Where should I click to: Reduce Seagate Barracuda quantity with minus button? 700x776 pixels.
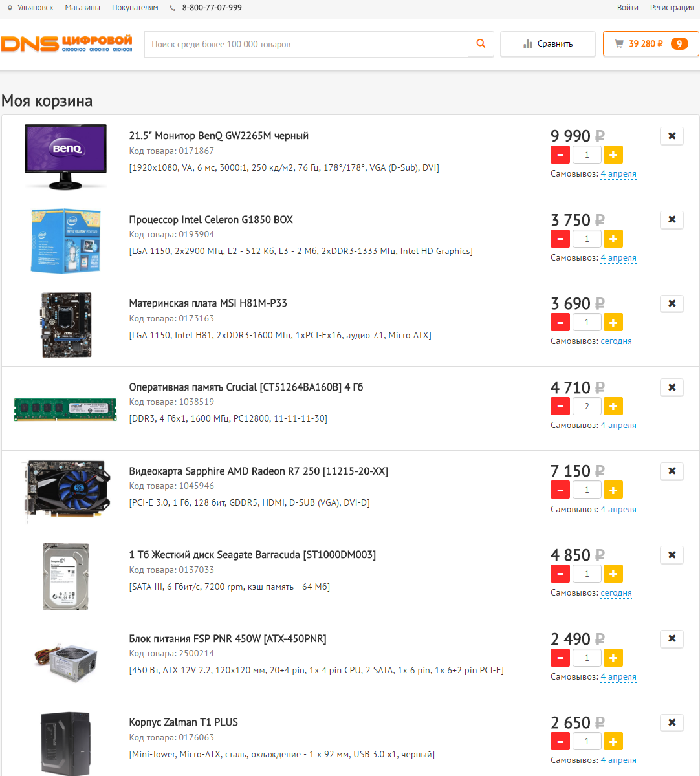click(560, 574)
